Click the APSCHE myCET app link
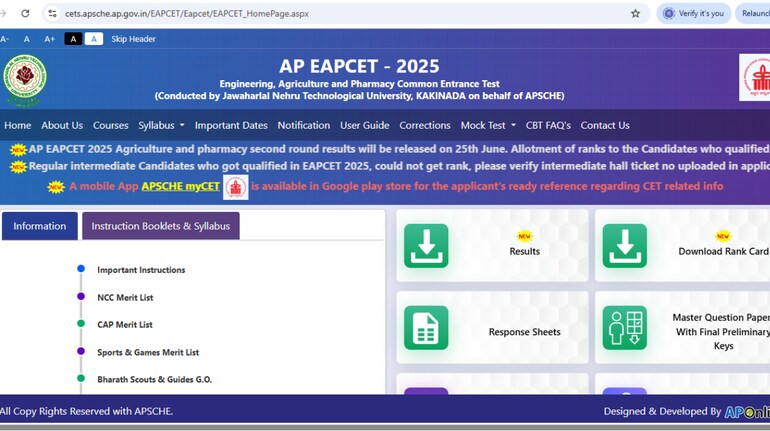Viewport: 770px width, 431px height. 180,187
